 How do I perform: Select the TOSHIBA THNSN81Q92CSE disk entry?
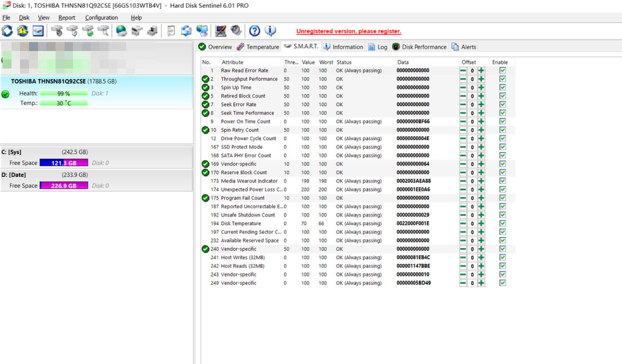(x=96, y=92)
